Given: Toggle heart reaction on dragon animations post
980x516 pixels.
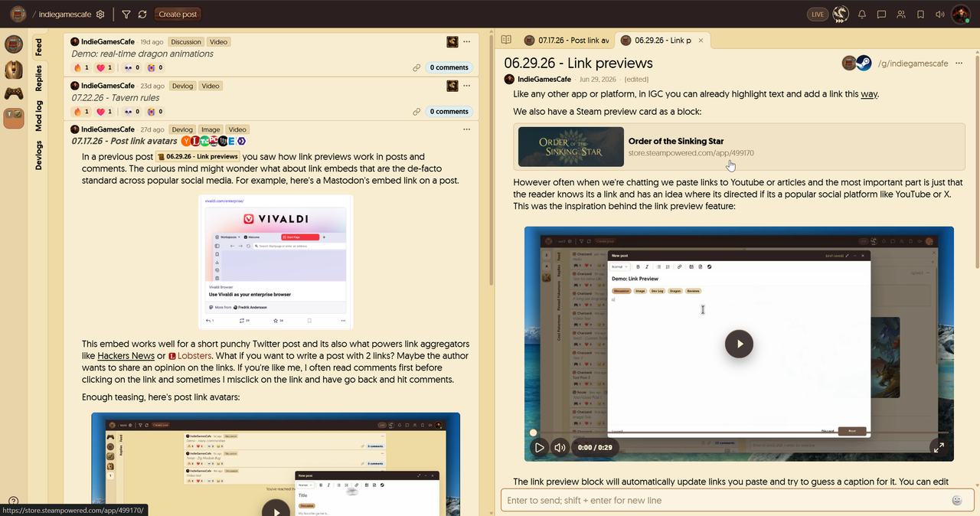Looking at the screenshot, I should [x=104, y=67].
